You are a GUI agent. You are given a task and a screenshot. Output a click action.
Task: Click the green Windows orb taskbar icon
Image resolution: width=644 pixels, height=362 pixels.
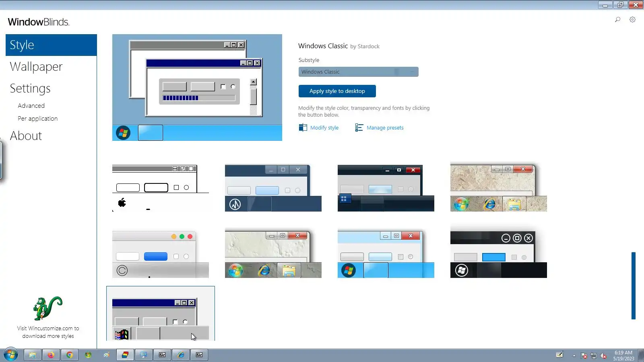(x=88, y=355)
